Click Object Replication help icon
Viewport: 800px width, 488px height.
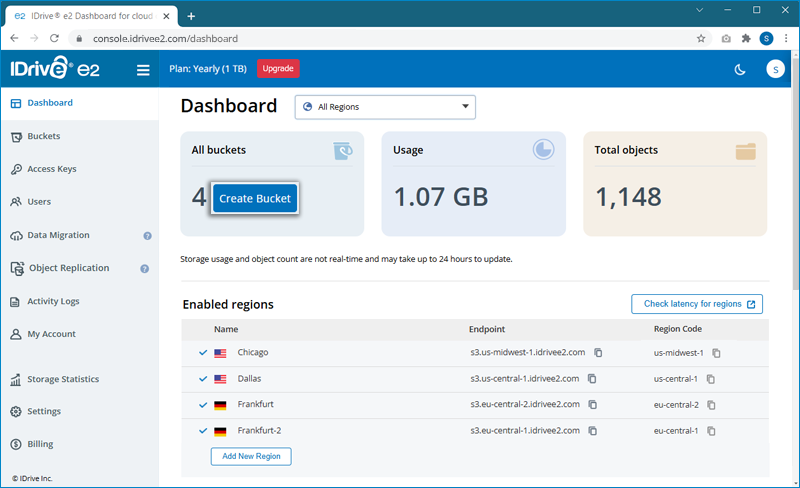click(x=145, y=269)
